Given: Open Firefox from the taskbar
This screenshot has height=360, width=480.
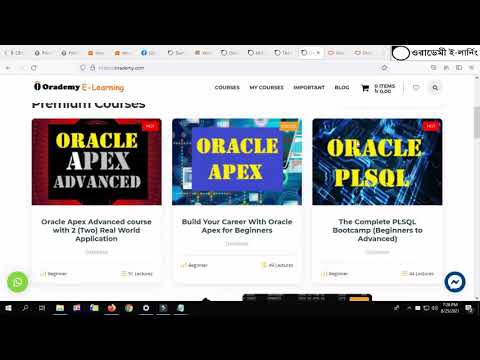Looking at the screenshot, I should pyautogui.click(x=112, y=308).
